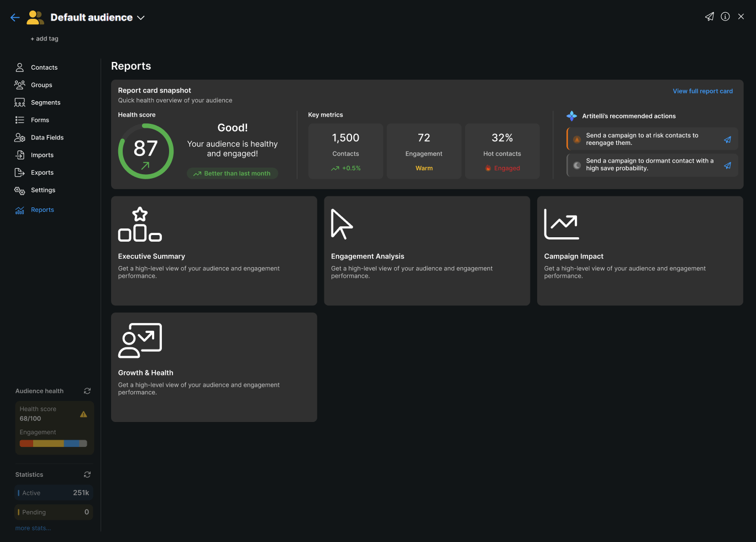
Task: Open the Executive Summary report card
Action: coord(214,251)
